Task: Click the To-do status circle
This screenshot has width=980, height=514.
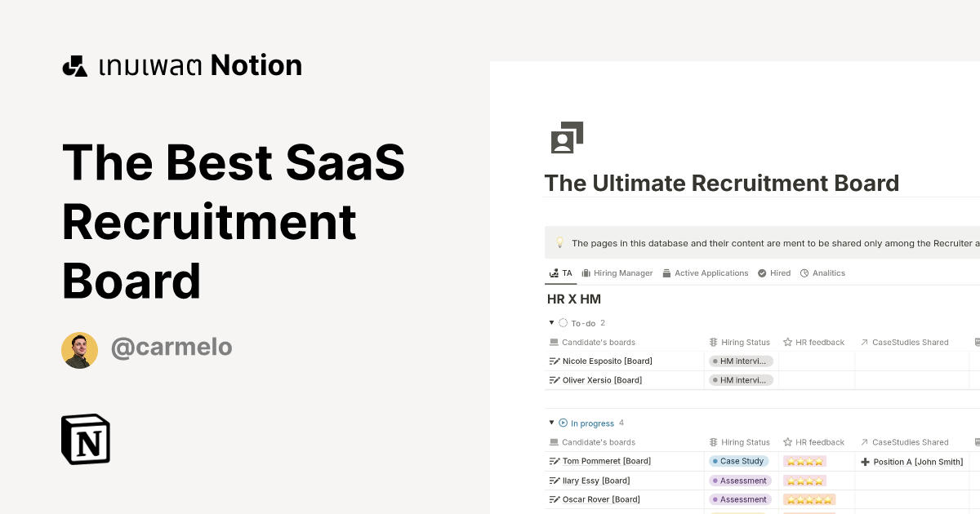Action: coord(563,322)
